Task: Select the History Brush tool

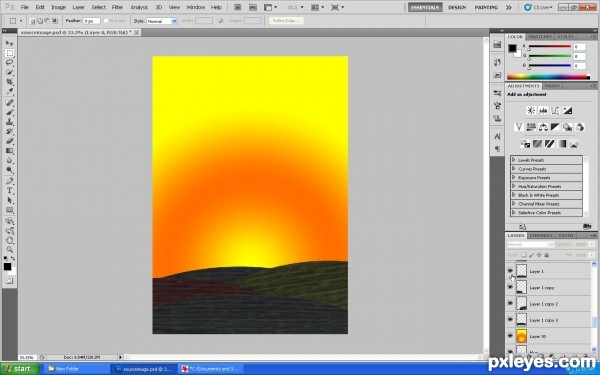Action: (10, 131)
